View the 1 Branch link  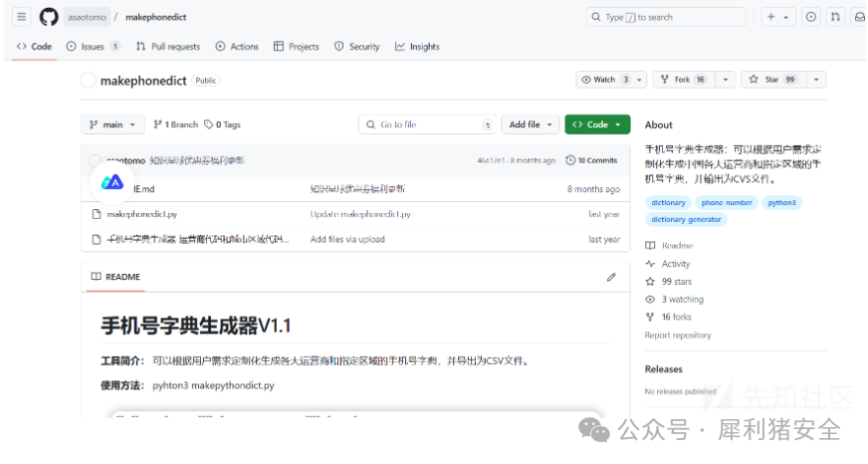coord(176,124)
